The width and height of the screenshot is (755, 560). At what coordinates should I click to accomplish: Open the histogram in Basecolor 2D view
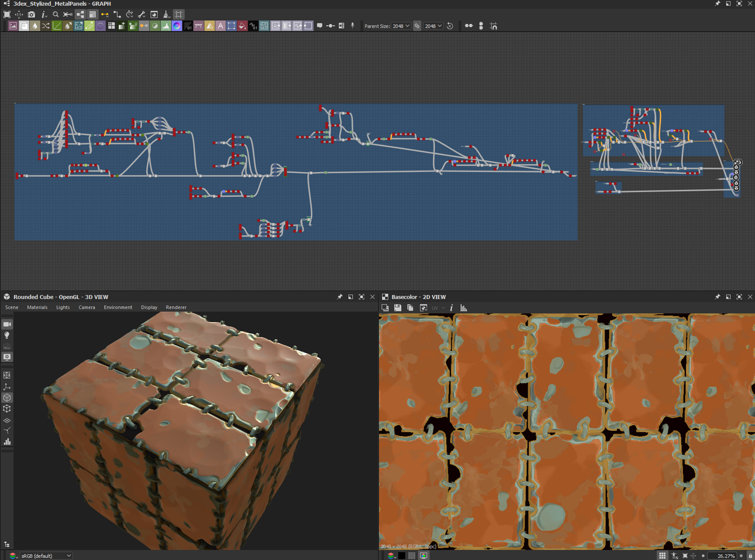[464, 308]
